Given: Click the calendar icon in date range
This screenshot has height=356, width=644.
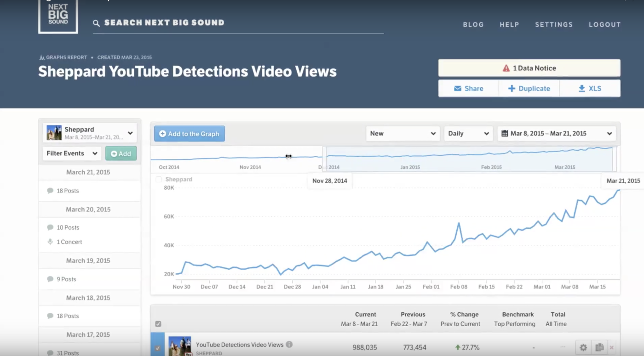Looking at the screenshot, I should [505, 134].
